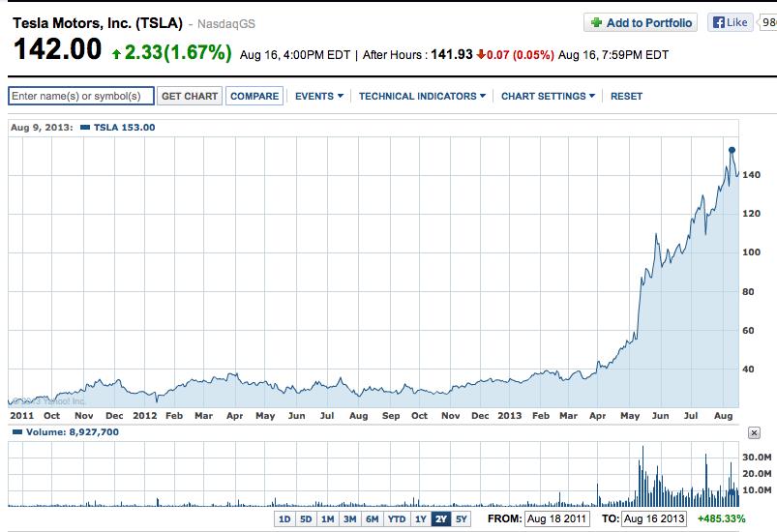Select the 1D time range
This screenshot has height=532, width=777.
[x=284, y=519]
